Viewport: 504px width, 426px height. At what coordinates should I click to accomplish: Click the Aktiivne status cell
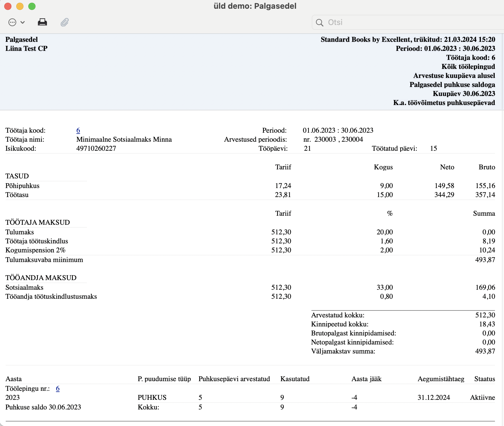[x=483, y=397]
